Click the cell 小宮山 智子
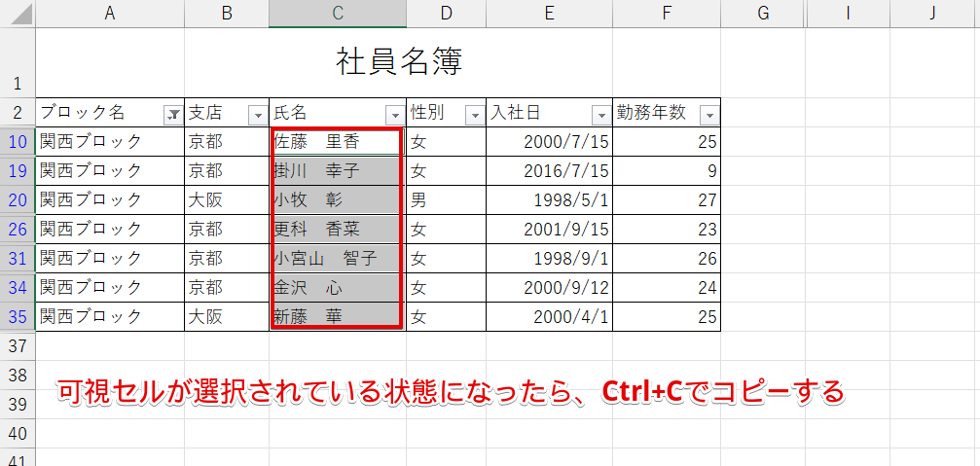This screenshot has height=466, width=980. click(338, 258)
